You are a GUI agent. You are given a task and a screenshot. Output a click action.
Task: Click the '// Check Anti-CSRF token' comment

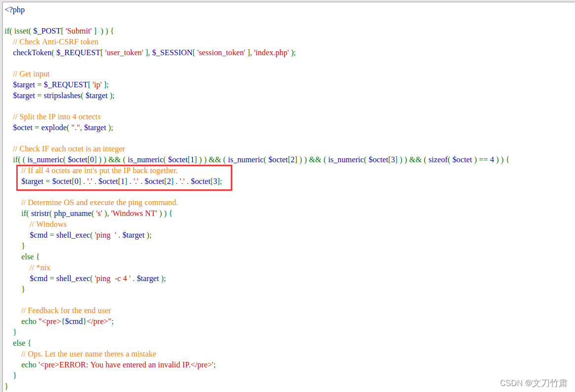tap(55, 42)
